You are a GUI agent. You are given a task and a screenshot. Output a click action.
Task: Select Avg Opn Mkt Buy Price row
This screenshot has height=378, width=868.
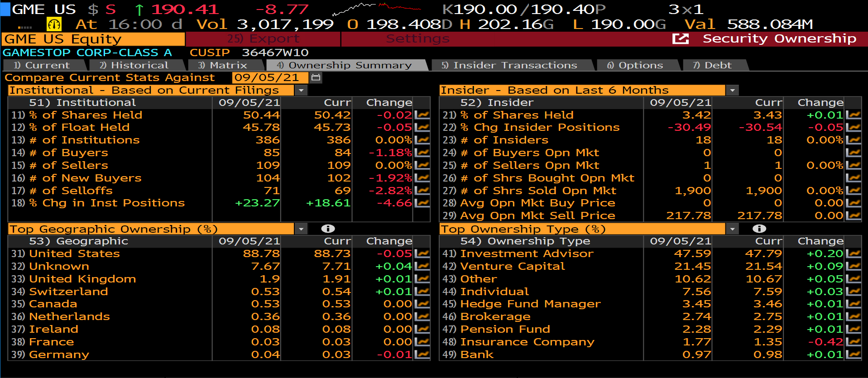point(538,203)
